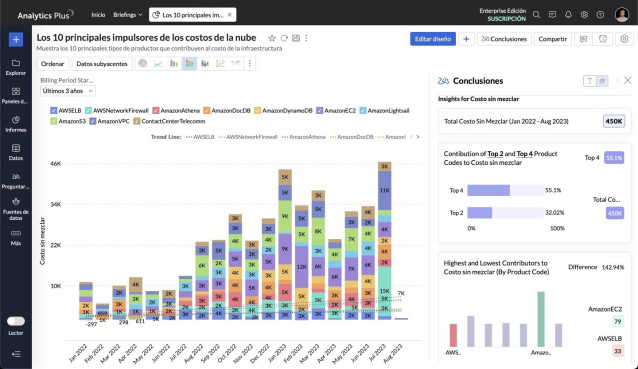Open the Paneles dashboards section in sidebar
The image size is (638, 369).
16,96
